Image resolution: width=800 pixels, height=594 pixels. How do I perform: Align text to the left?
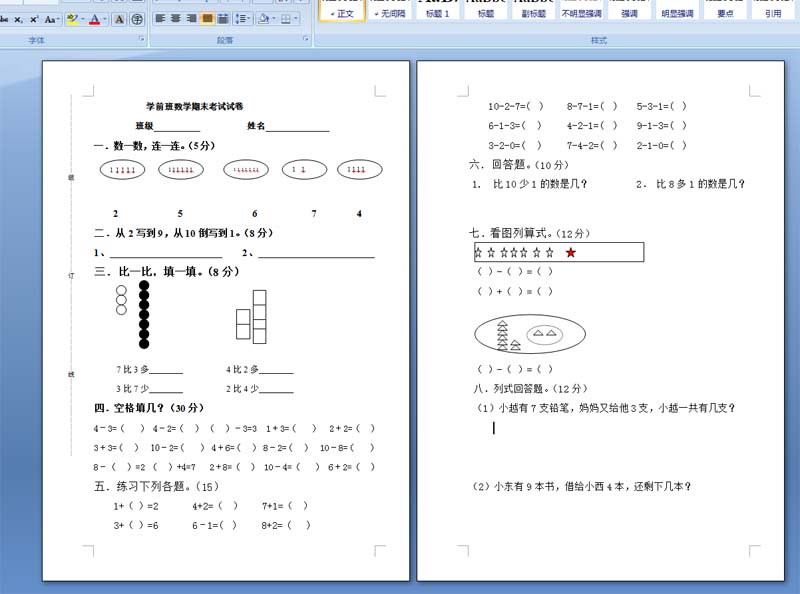point(160,19)
